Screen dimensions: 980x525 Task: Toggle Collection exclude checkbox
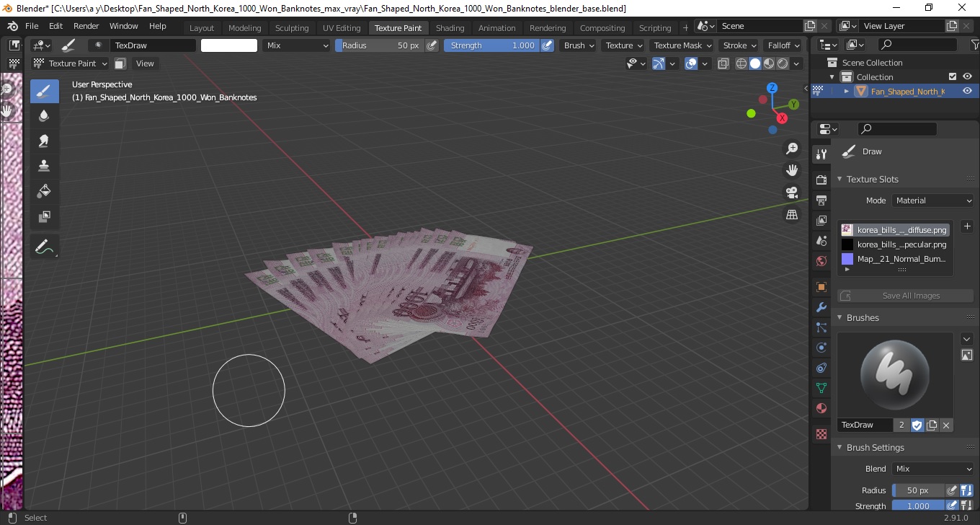coord(953,76)
